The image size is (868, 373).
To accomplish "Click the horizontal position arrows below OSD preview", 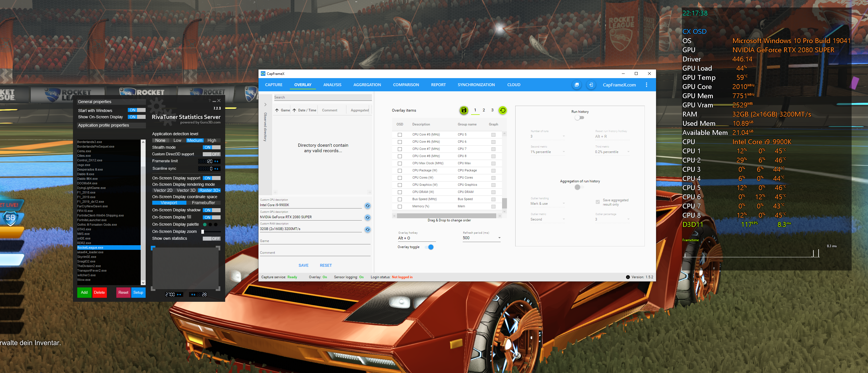I will [x=179, y=295].
